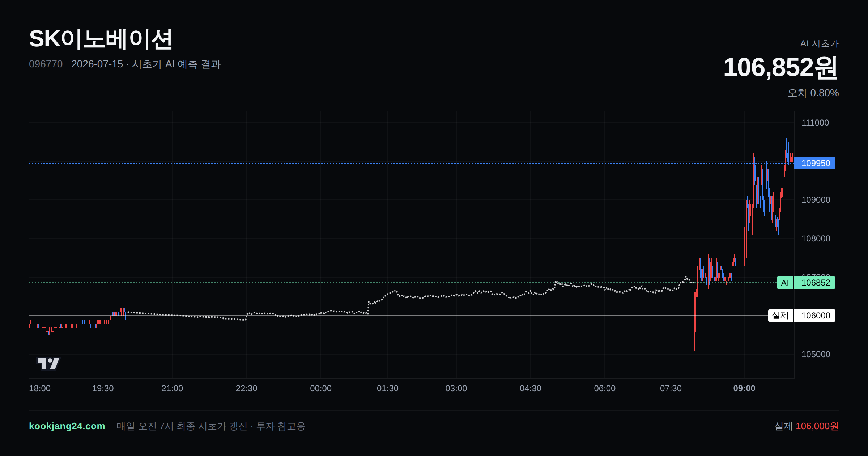Select the blue 109950 price label
The width and height of the screenshot is (868, 456).
coord(815,163)
